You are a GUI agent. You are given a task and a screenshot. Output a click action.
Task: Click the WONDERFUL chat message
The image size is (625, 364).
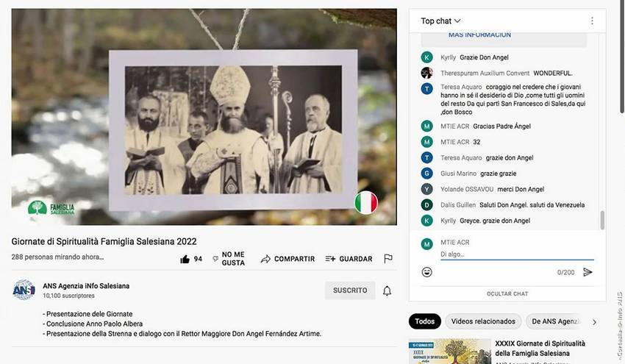[553, 73]
